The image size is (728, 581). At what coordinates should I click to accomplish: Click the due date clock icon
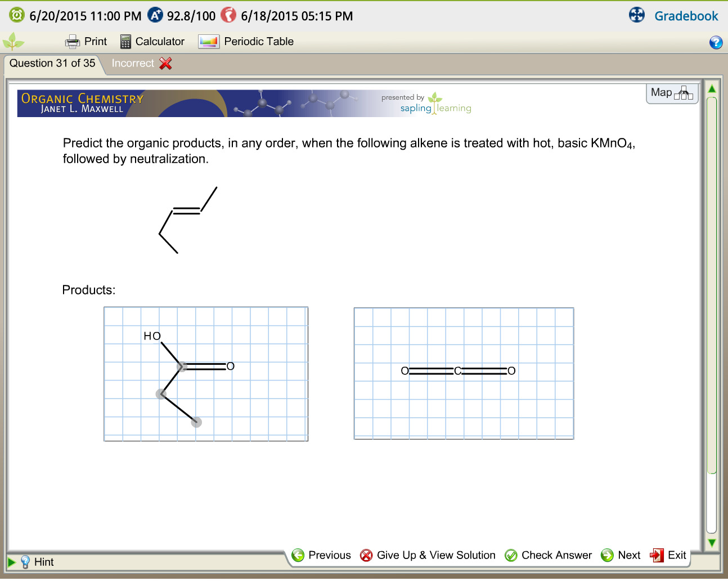tap(17, 15)
